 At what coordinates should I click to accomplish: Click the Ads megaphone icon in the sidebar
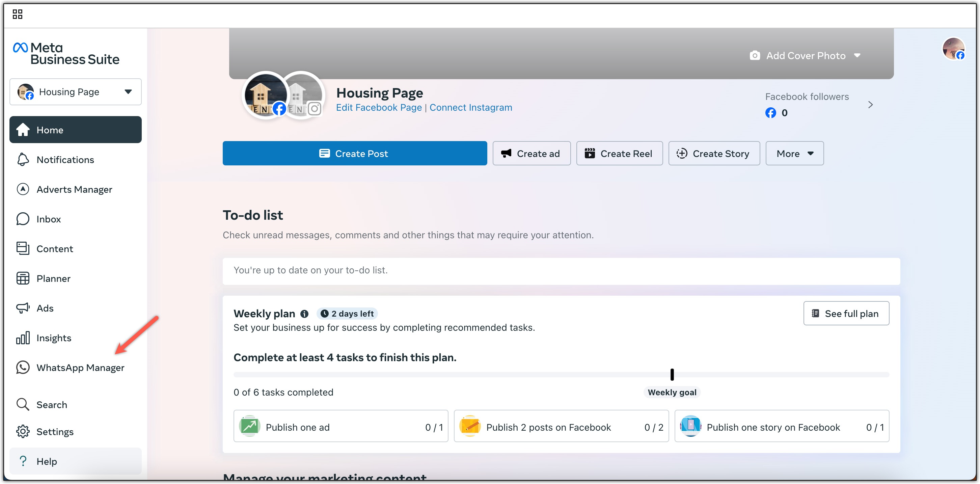[x=23, y=308]
